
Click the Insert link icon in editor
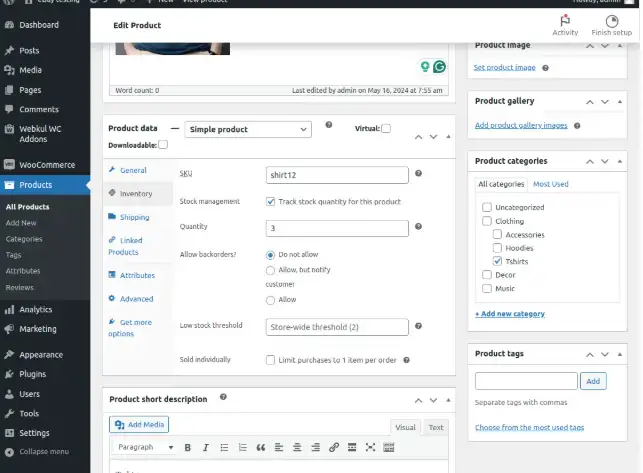click(334, 447)
